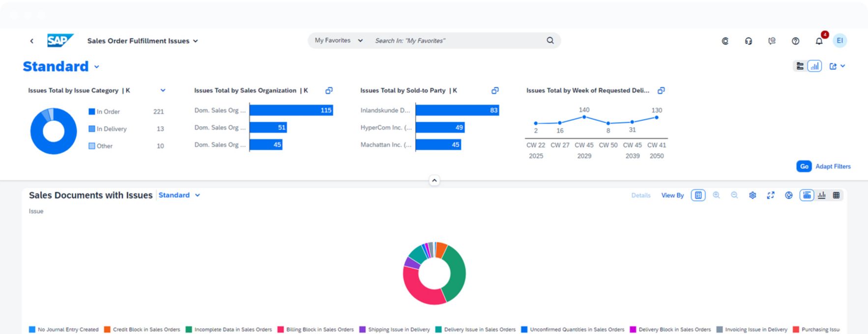Collapse the header filter panel
The width and height of the screenshot is (868, 334).
click(x=434, y=181)
